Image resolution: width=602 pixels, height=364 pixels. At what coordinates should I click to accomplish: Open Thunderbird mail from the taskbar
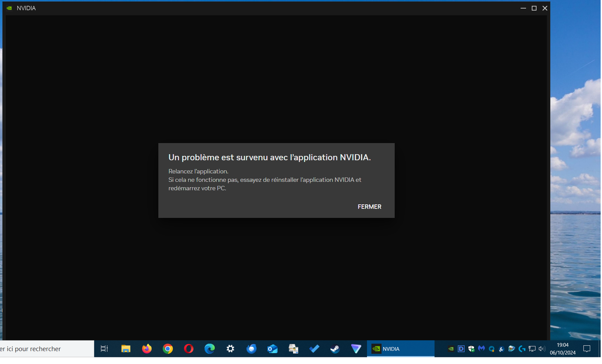[x=251, y=349]
